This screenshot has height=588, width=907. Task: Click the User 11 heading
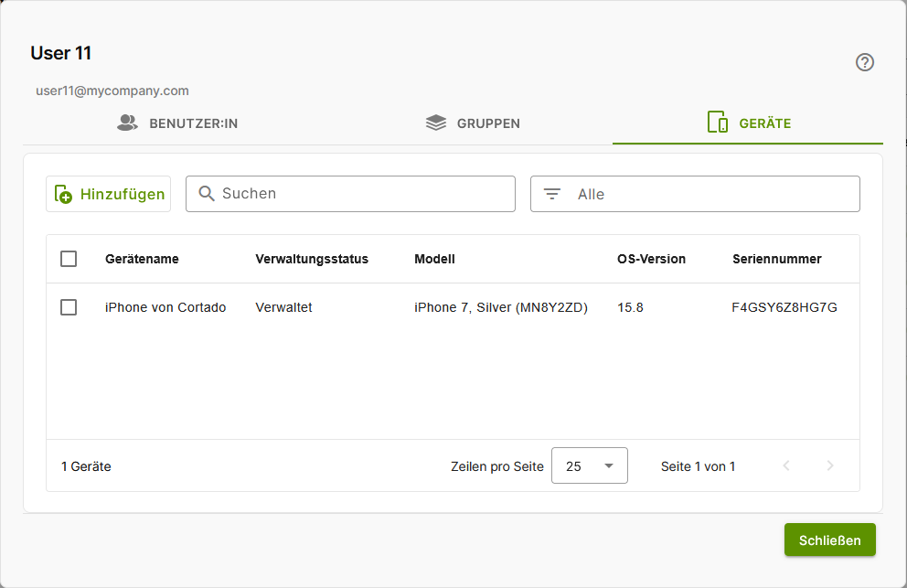click(60, 53)
